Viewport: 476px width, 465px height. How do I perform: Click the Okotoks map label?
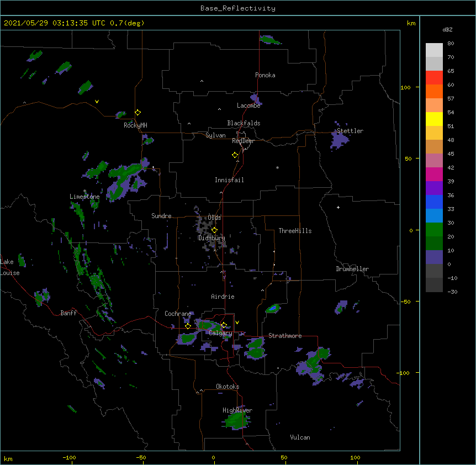228,387
